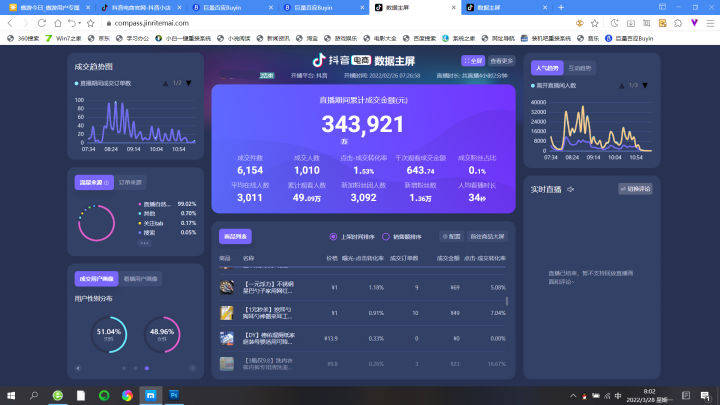
Task: Select 销售额排序 radio option
Action: (x=386, y=237)
